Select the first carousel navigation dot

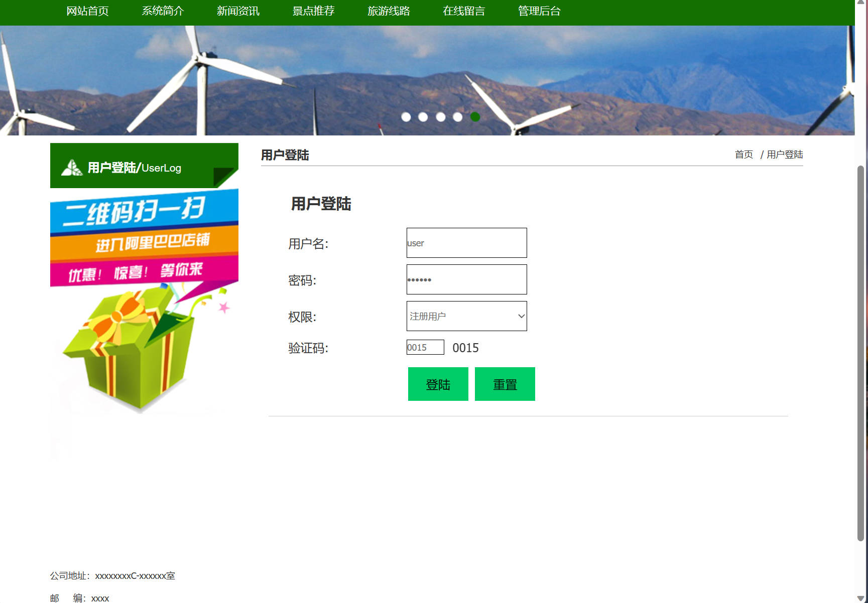[406, 116]
